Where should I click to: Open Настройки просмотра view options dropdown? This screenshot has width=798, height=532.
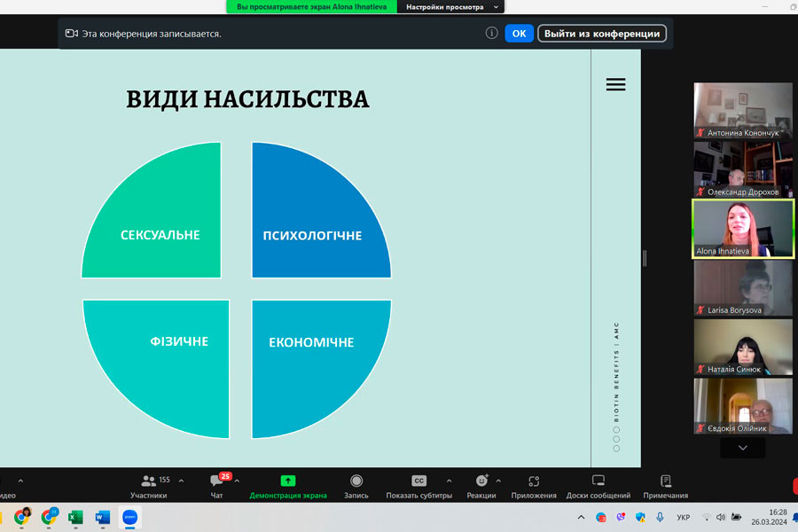(x=451, y=6)
